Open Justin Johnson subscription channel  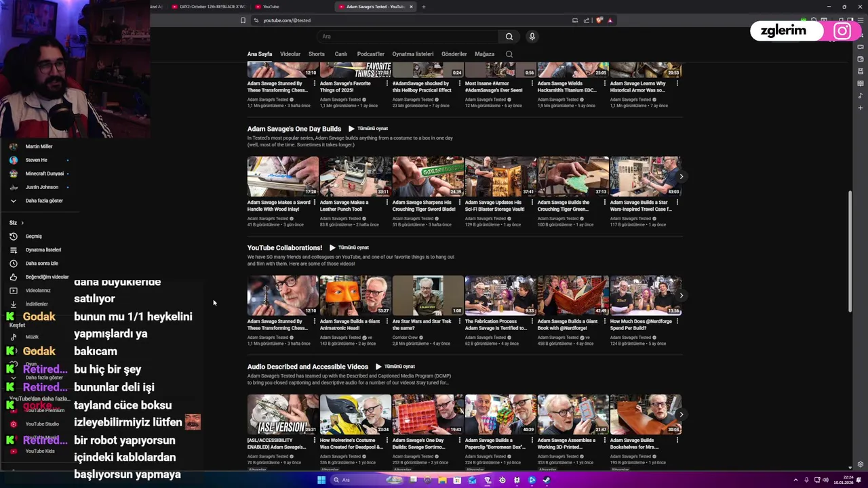(x=35, y=187)
